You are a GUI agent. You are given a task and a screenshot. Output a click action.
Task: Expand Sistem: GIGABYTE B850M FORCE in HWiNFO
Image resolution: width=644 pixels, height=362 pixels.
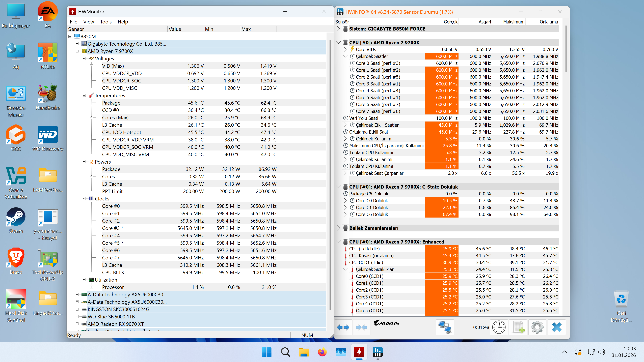click(x=338, y=29)
